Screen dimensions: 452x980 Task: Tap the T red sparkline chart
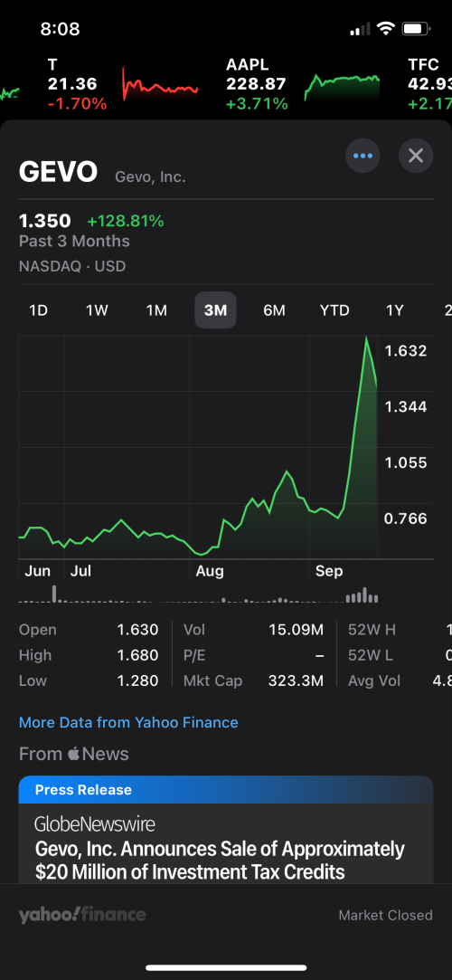click(160, 84)
